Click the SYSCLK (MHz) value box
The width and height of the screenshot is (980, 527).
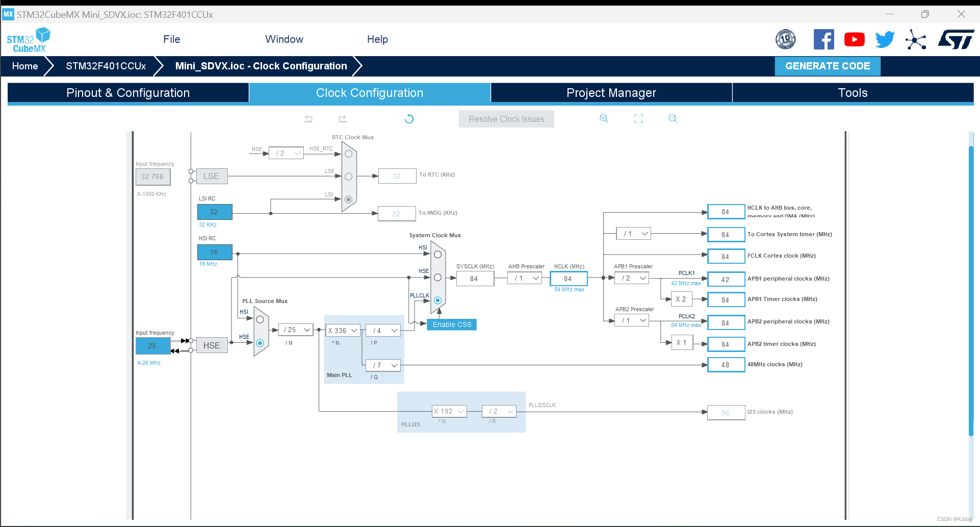pyautogui.click(x=474, y=279)
